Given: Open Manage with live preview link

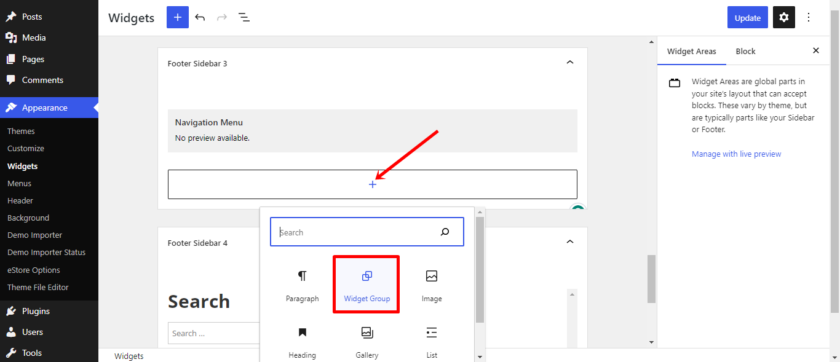Looking at the screenshot, I should (736, 154).
